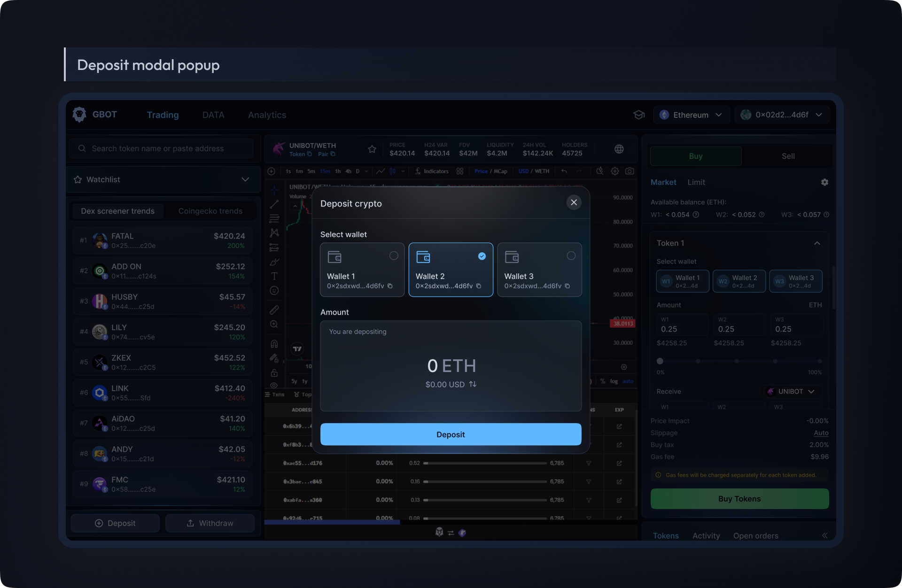The image size is (902, 588).
Task: Select the Wallet 3 radio button
Action: coord(571,255)
